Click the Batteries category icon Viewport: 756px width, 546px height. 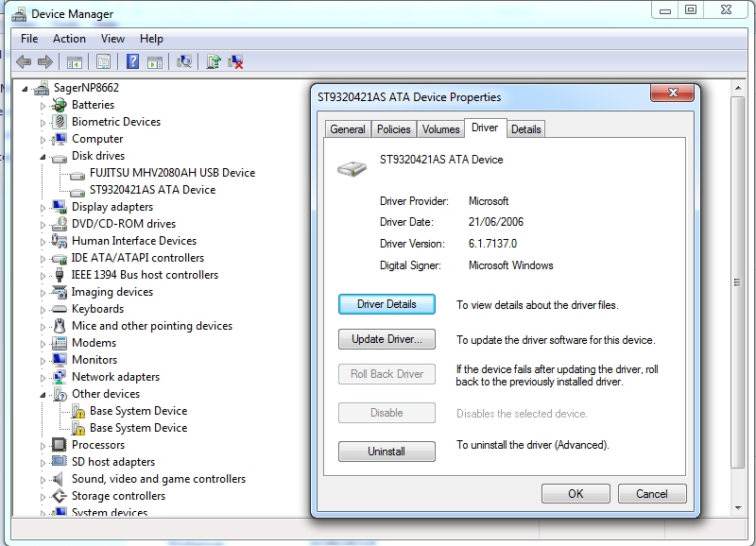(x=60, y=105)
